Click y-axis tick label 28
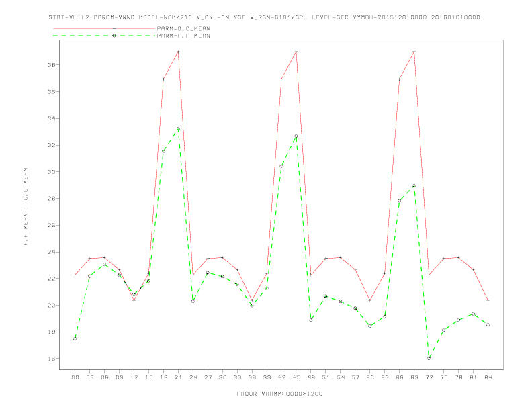 click(52, 198)
